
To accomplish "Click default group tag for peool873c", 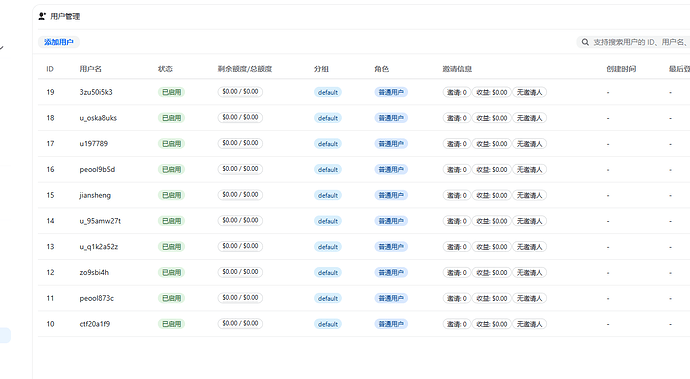I will coord(328,298).
